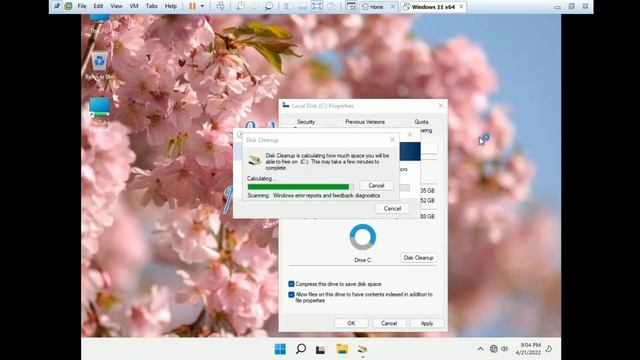Click the Disk Cleanup broom icon in dialog
The width and height of the screenshot is (640, 360).
(255, 160)
